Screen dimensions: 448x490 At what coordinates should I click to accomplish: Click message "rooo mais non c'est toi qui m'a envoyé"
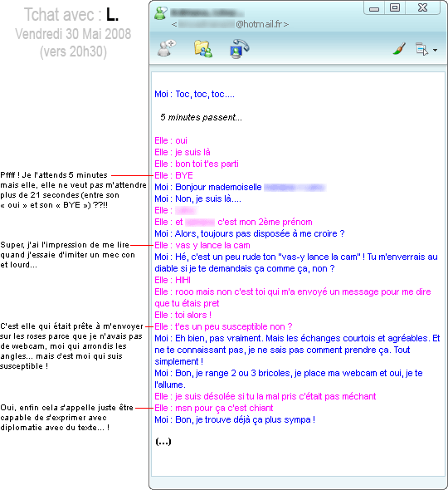293,297
